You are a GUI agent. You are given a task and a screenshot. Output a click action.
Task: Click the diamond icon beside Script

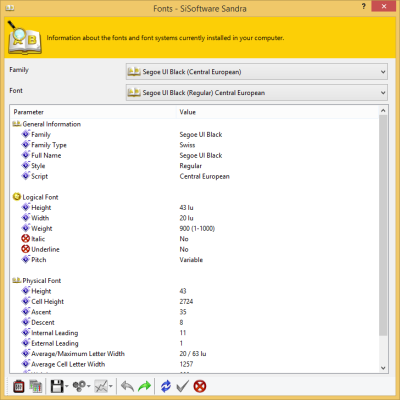coord(26,176)
